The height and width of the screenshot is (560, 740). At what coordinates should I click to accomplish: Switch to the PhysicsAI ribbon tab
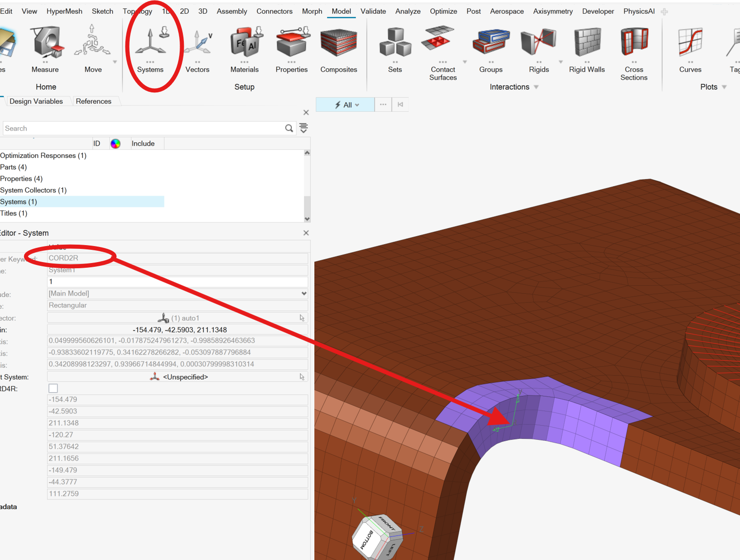[639, 11]
